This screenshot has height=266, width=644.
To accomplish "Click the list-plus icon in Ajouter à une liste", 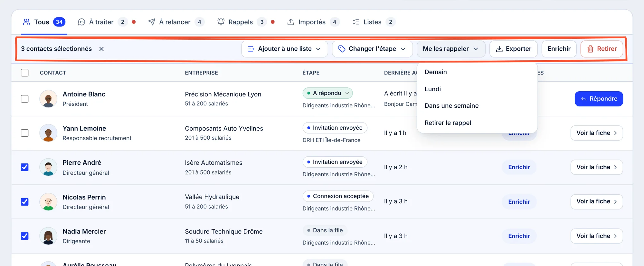I will pyautogui.click(x=251, y=49).
